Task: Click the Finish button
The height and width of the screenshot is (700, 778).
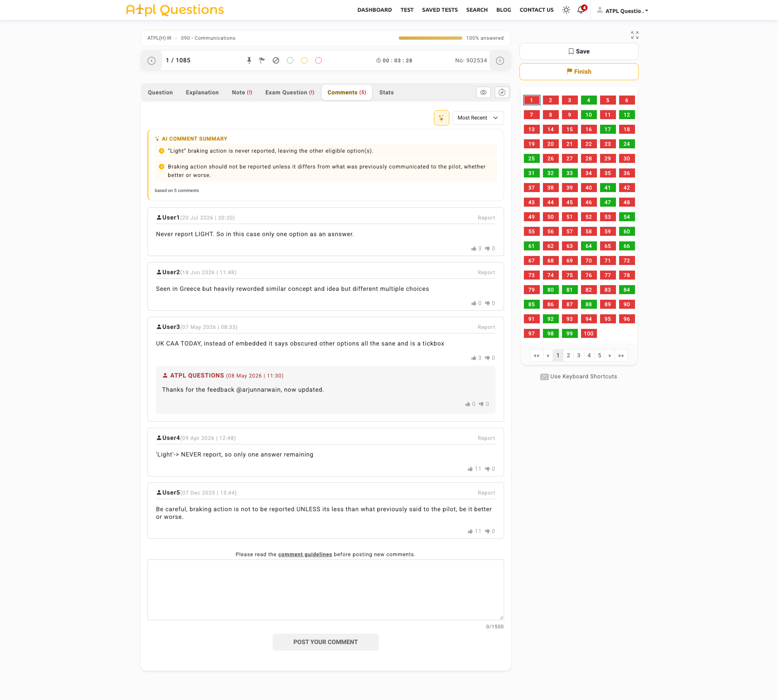Action: click(579, 72)
